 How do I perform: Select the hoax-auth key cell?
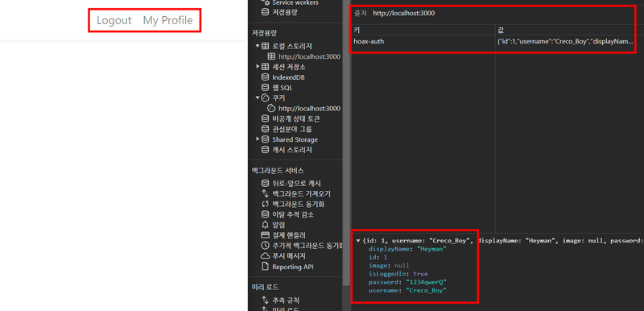coord(423,41)
